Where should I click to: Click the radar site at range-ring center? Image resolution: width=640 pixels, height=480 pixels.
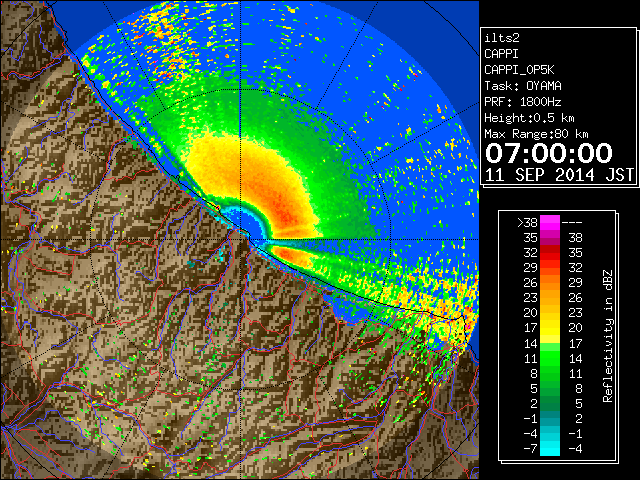coord(240,240)
